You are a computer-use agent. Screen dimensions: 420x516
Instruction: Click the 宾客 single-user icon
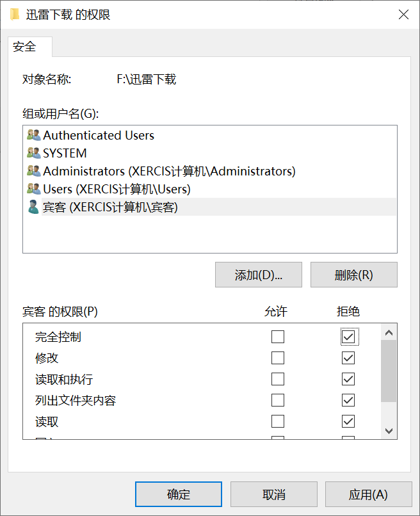coord(35,207)
